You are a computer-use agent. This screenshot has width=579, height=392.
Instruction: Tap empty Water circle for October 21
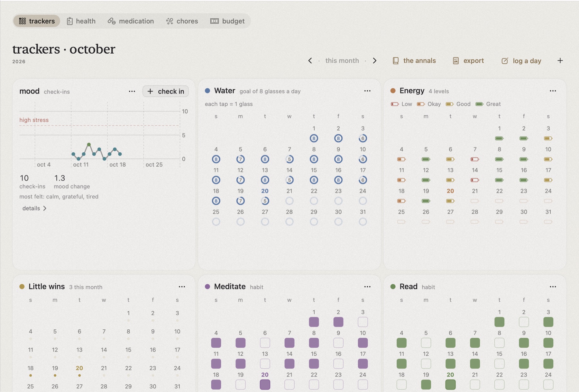289,201
